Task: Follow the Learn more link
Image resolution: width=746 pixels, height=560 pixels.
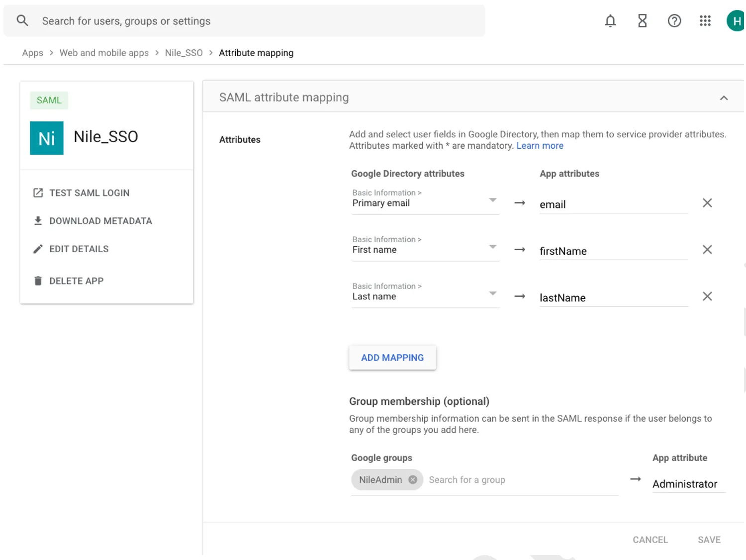Action: [540, 146]
